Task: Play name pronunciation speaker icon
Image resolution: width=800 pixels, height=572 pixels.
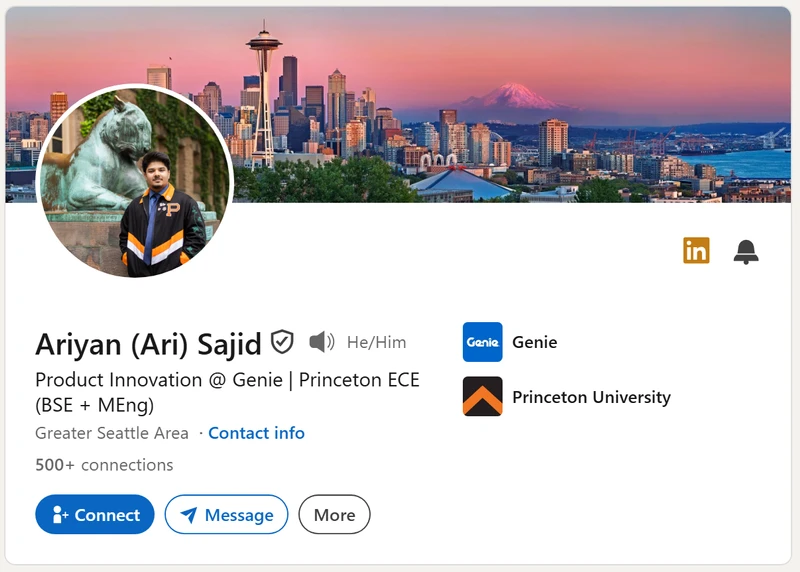Action: click(322, 342)
